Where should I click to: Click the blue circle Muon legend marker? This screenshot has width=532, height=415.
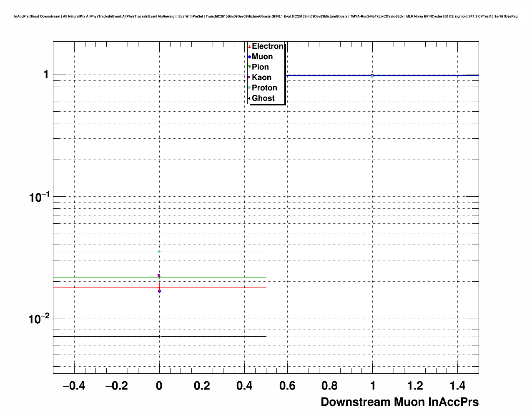[x=249, y=57]
